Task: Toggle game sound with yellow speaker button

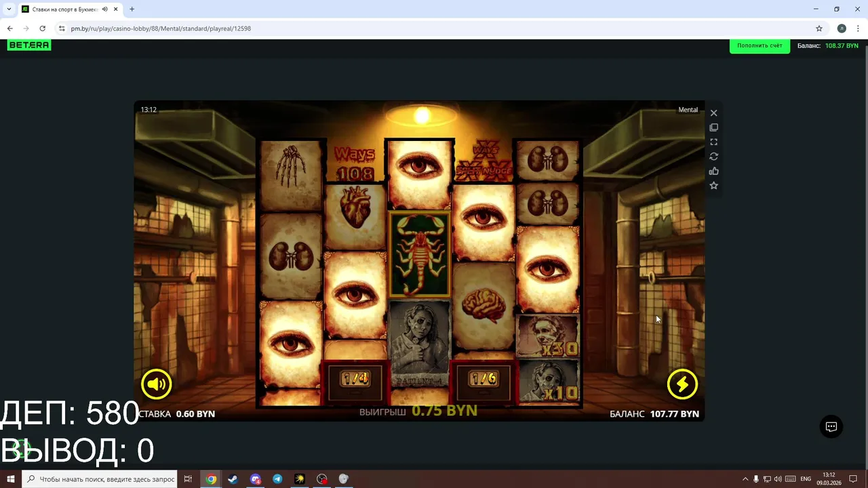Action: (157, 384)
